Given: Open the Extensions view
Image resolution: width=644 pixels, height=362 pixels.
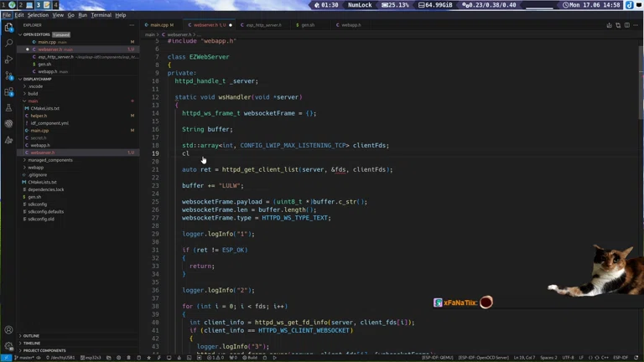Looking at the screenshot, I should tap(9, 92).
